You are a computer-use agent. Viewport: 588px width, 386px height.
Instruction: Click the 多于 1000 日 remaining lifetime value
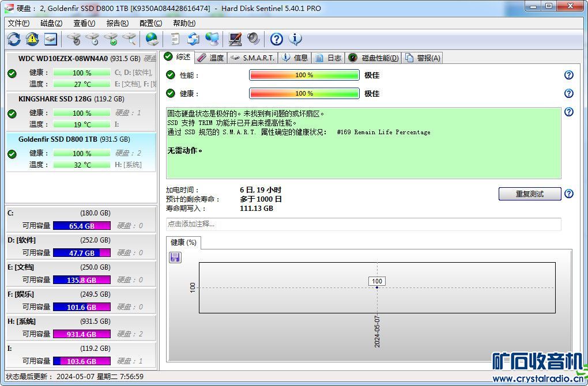(261, 199)
